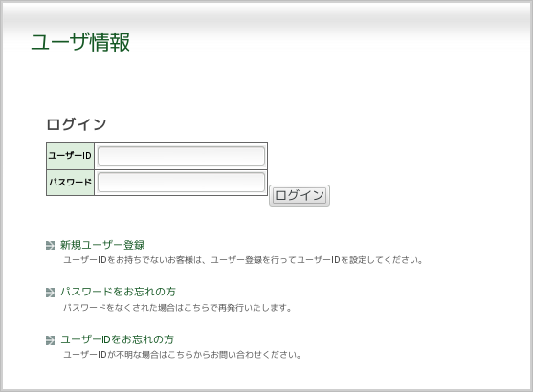
Task: Click the arrow icon beside ユーザーIDをお忘れの方
Action: pyautogui.click(x=50, y=340)
